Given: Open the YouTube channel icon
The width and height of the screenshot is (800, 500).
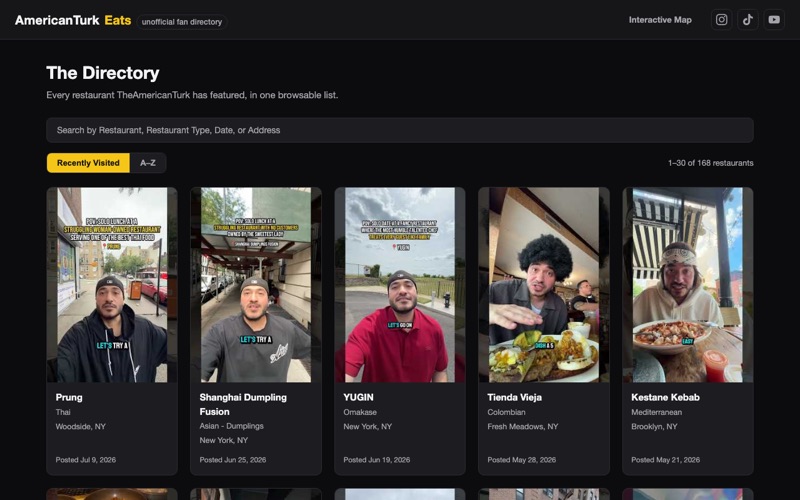Looking at the screenshot, I should pyautogui.click(x=774, y=20).
